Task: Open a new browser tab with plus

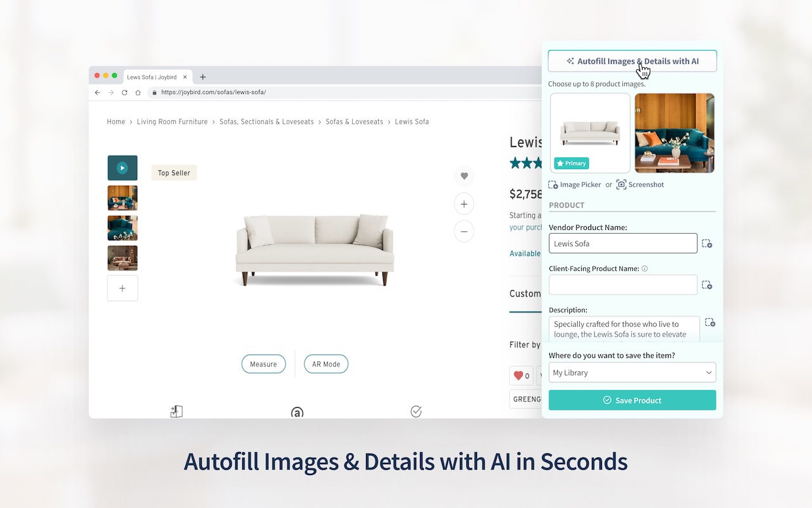Action: [x=203, y=77]
